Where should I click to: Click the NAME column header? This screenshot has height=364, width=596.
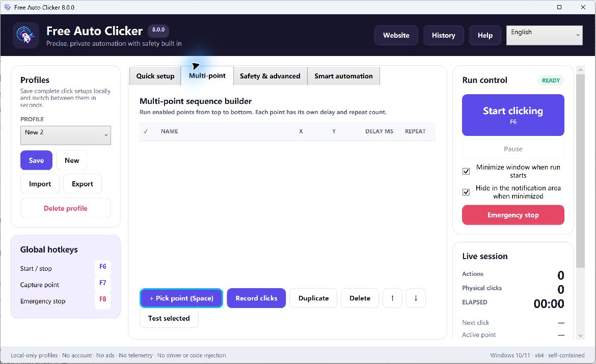click(x=169, y=131)
